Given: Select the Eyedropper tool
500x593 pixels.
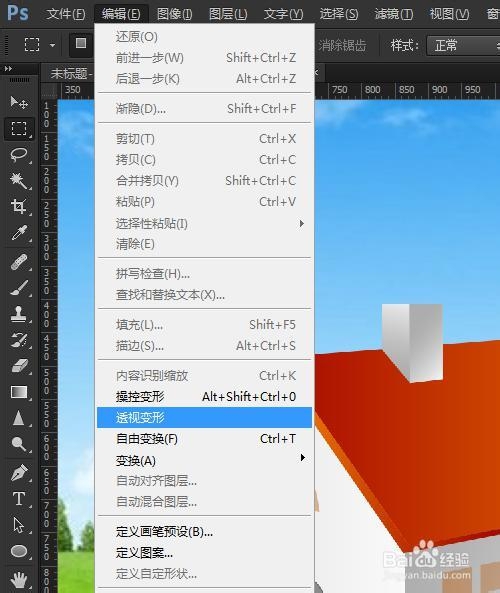Looking at the screenshot, I should (x=19, y=233).
